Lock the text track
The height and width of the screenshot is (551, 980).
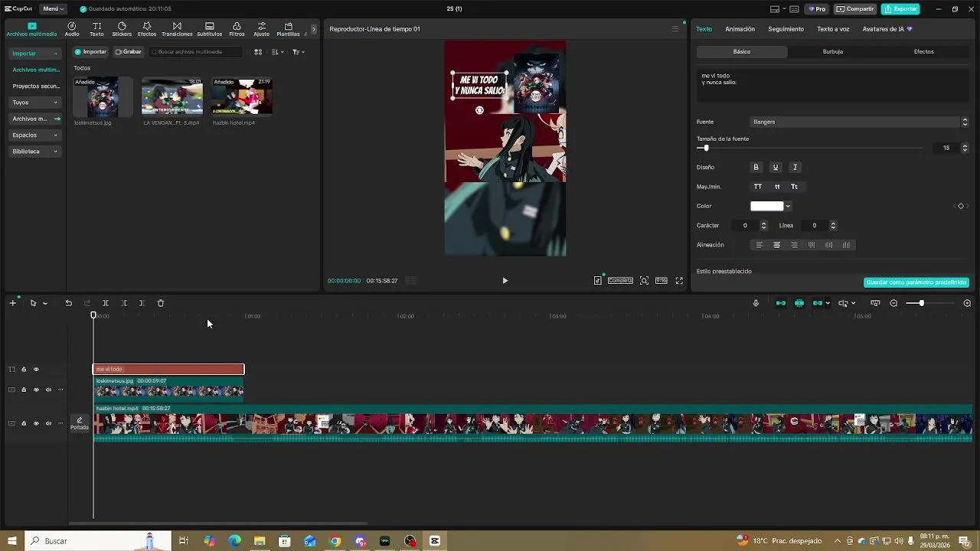(24, 370)
